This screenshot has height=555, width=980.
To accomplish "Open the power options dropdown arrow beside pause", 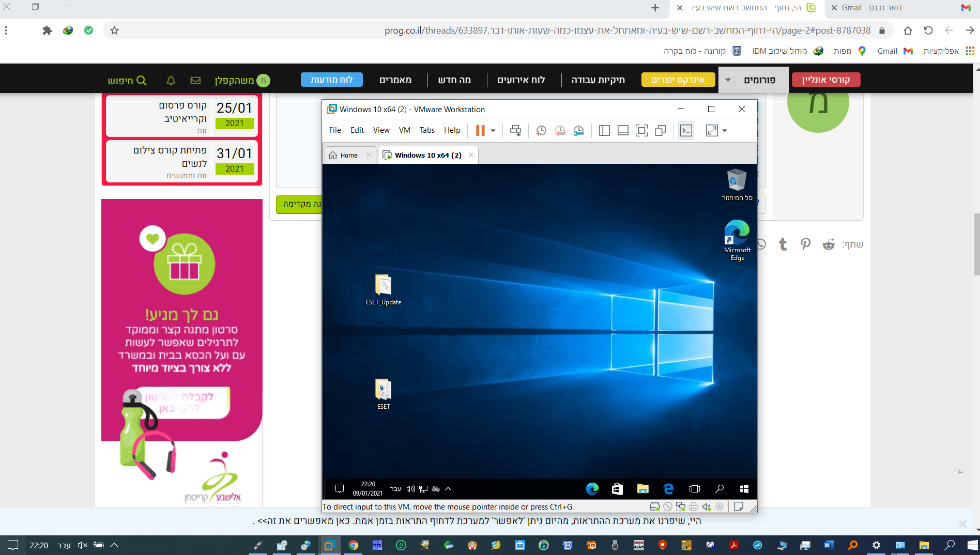I will pyautogui.click(x=493, y=130).
